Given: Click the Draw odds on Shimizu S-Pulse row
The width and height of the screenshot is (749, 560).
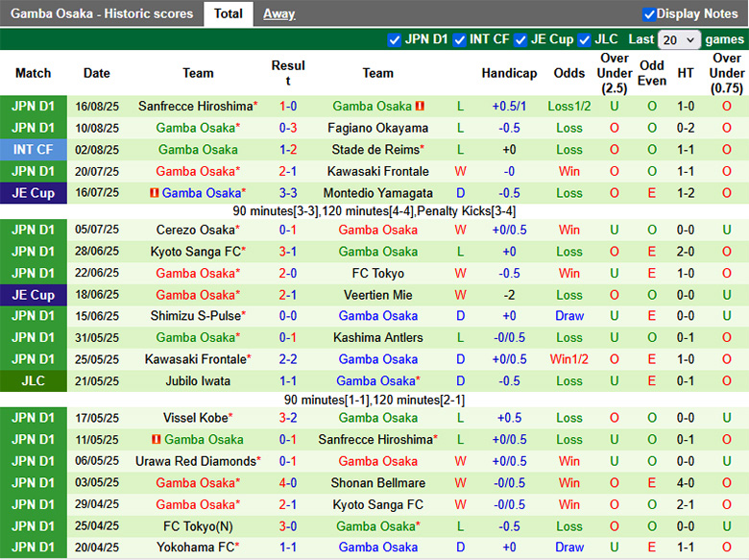Looking at the screenshot, I should pos(568,316).
